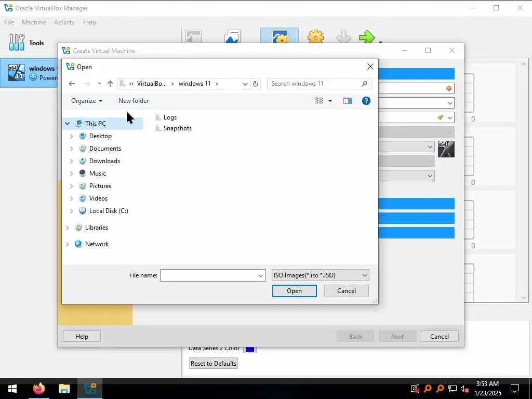
Task: Click the muted volume tray icon
Action: (x=464, y=389)
